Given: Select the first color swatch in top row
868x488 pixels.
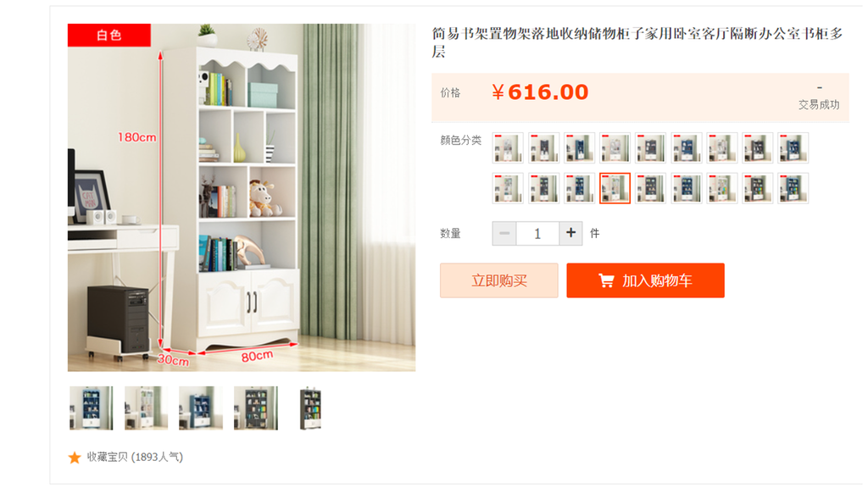Looking at the screenshot, I should tap(508, 147).
